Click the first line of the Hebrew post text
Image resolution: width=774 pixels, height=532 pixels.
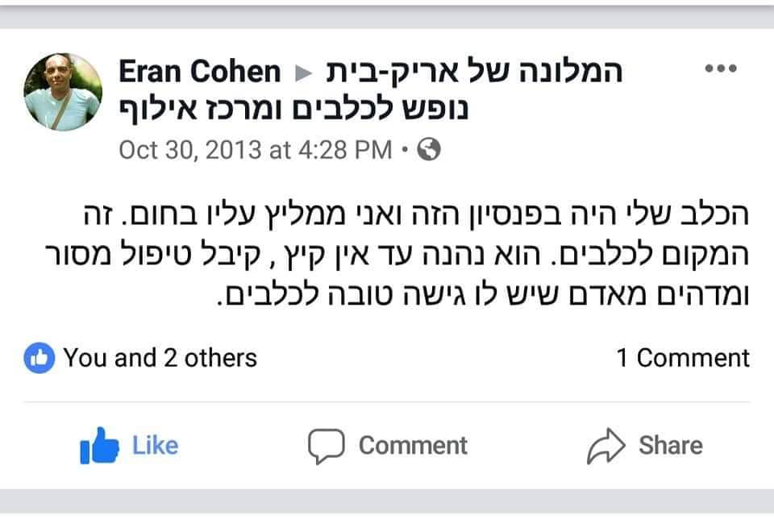click(411, 215)
